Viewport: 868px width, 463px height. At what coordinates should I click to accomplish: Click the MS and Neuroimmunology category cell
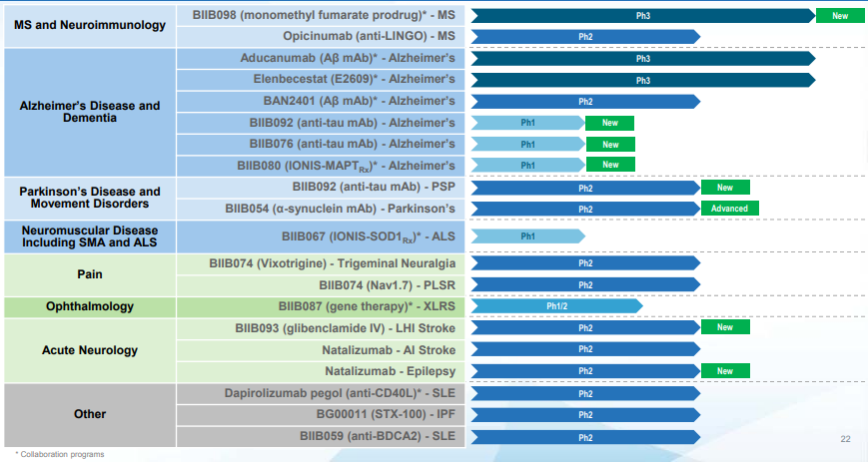[x=90, y=26]
